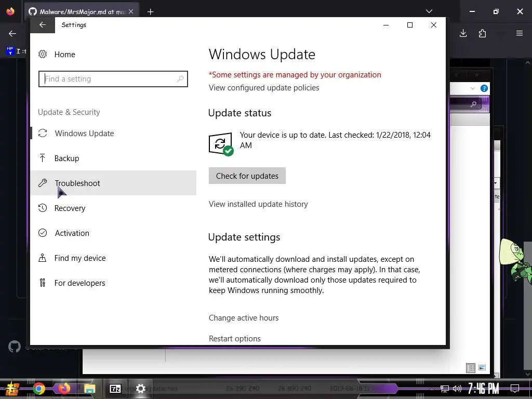This screenshot has height=399, width=532.
Task: Maximize the Settings window
Action: click(x=410, y=25)
